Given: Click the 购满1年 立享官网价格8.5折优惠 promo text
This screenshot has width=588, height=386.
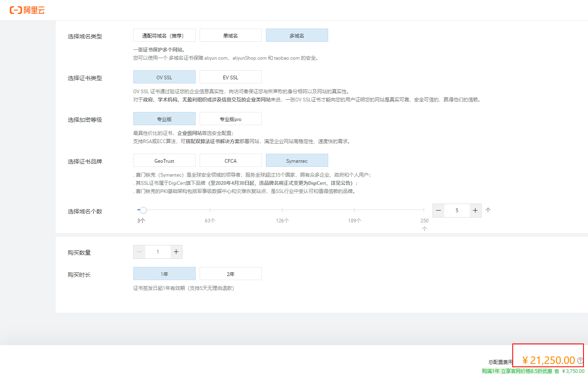Looking at the screenshot, I should point(517,371).
